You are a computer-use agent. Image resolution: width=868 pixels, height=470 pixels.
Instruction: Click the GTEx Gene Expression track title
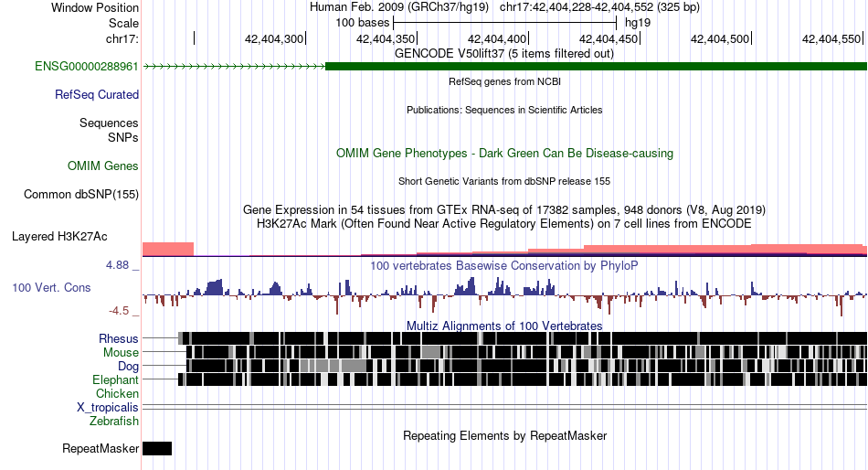[x=504, y=210]
